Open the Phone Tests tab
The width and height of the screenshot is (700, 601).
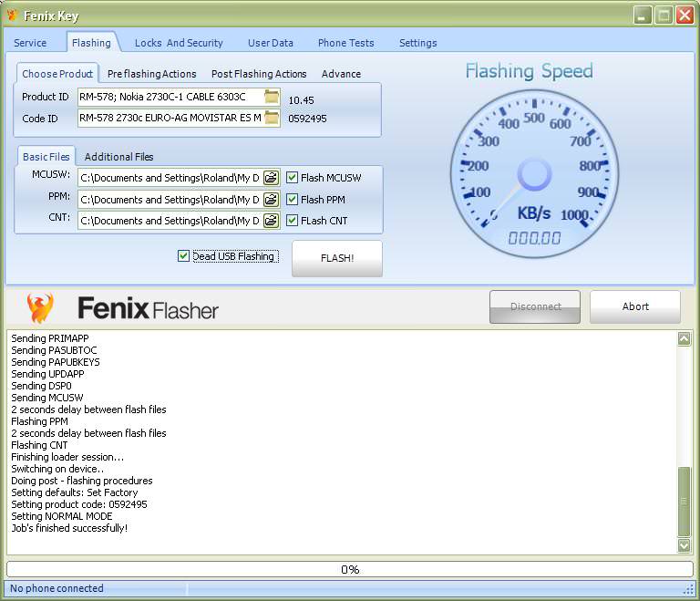click(x=346, y=43)
